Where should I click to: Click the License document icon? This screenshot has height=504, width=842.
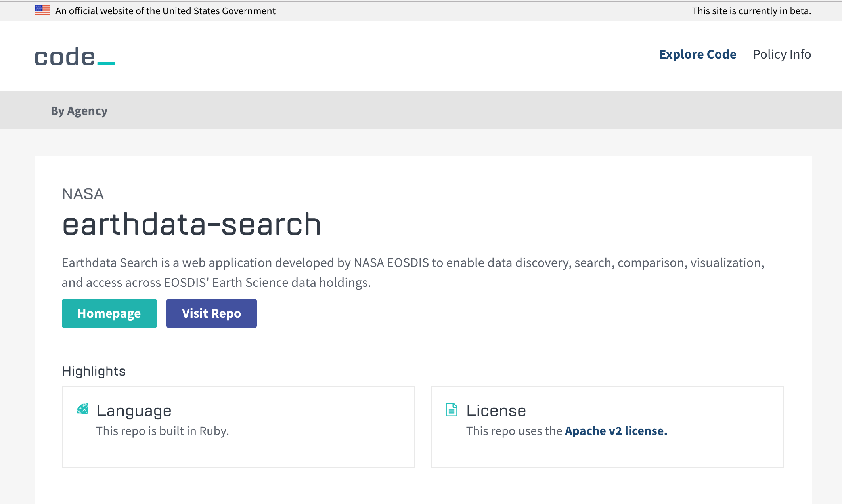pos(452,410)
